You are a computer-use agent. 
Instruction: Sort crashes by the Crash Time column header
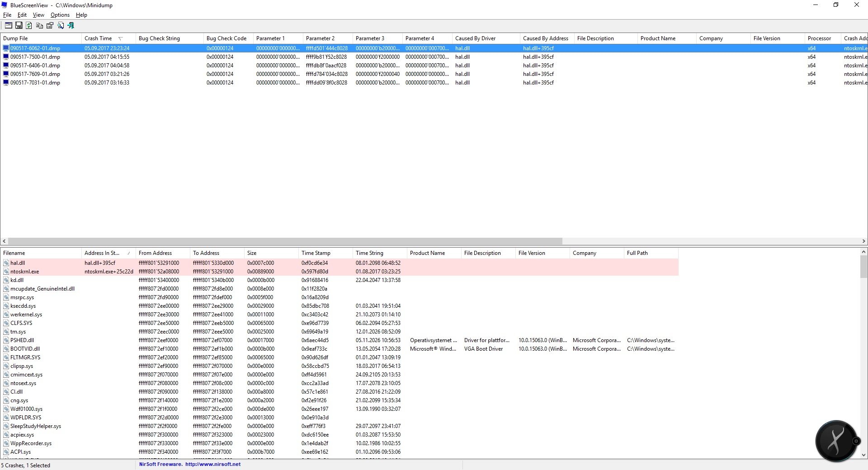tap(108, 38)
